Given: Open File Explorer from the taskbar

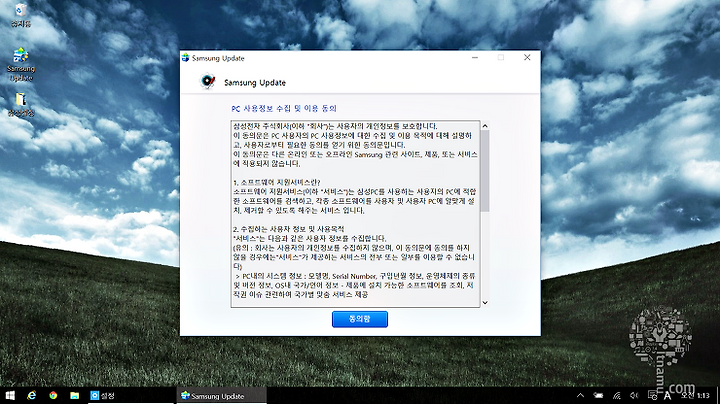Looking at the screenshot, I should coord(74,395).
